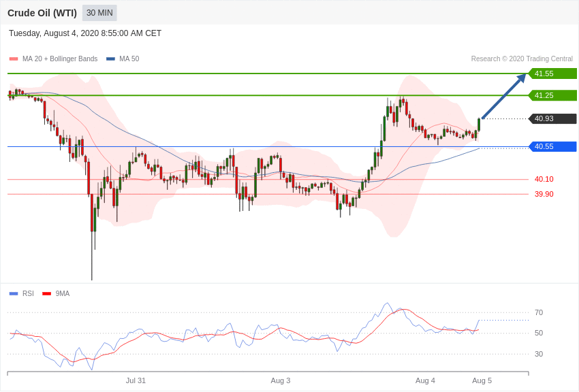Click the Crude Oil (WTI) title

(x=42, y=13)
